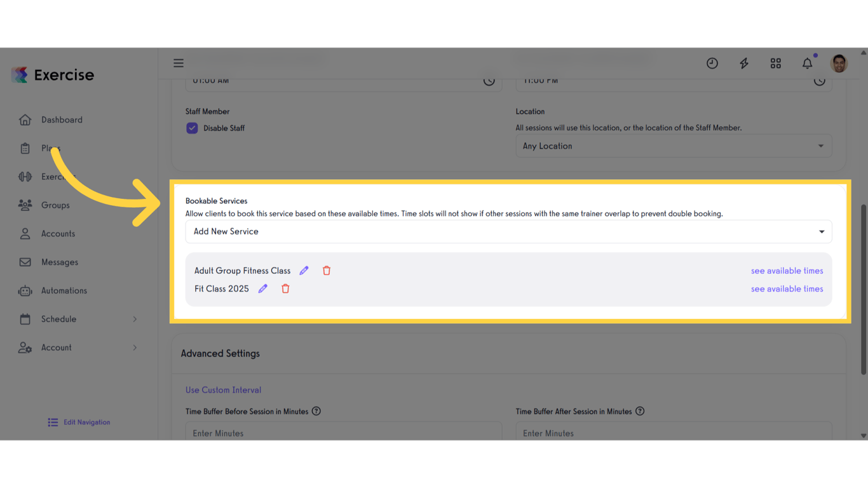Open the apps grid menu
Viewport: 868px width, 488px height.
[775, 63]
